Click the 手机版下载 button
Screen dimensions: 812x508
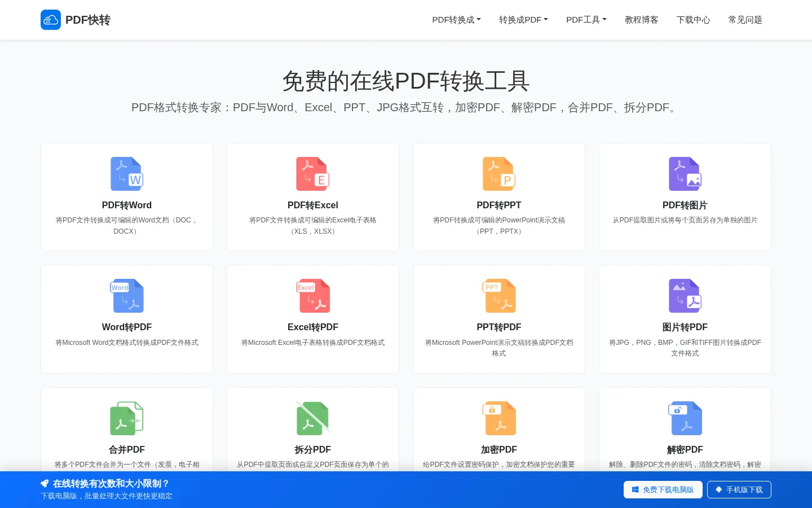(x=739, y=489)
